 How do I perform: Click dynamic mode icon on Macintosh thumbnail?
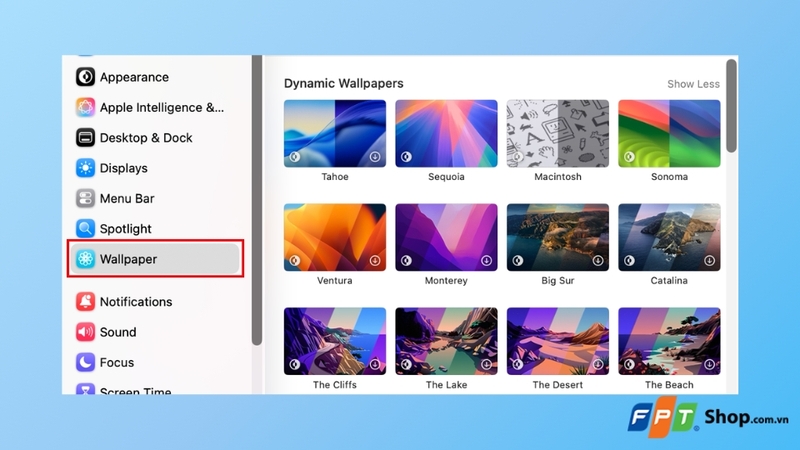[x=518, y=157]
